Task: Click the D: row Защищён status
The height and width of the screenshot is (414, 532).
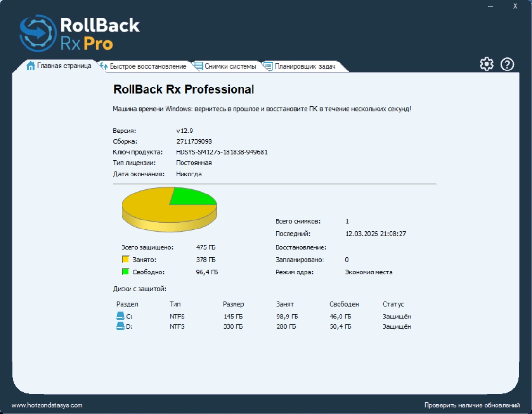Action: (x=397, y=326)
